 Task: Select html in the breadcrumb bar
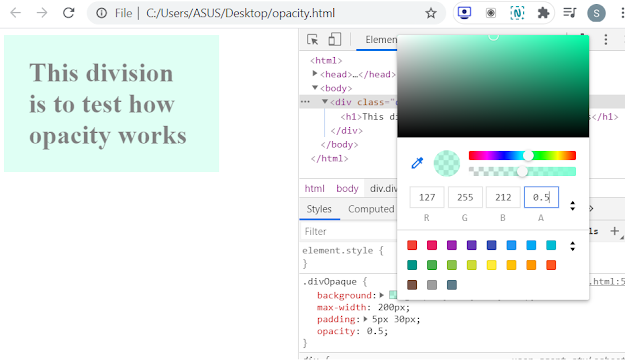(x=314, y=188)
